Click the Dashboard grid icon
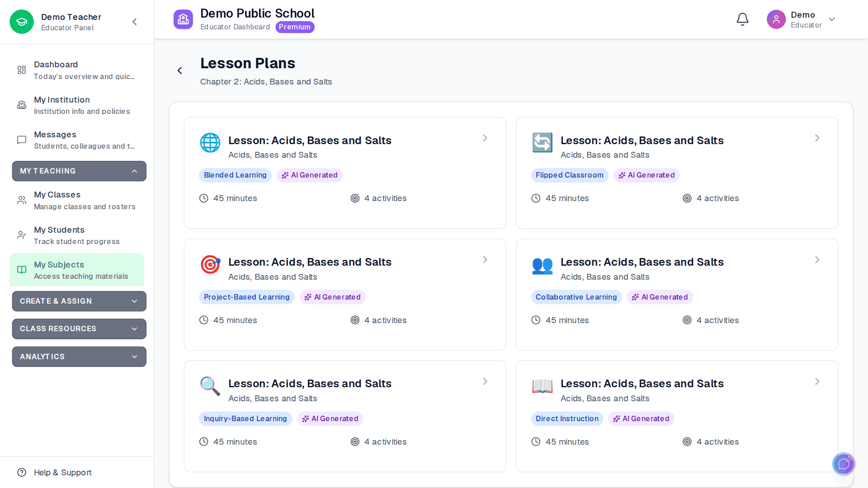 [x=22, y=70]
